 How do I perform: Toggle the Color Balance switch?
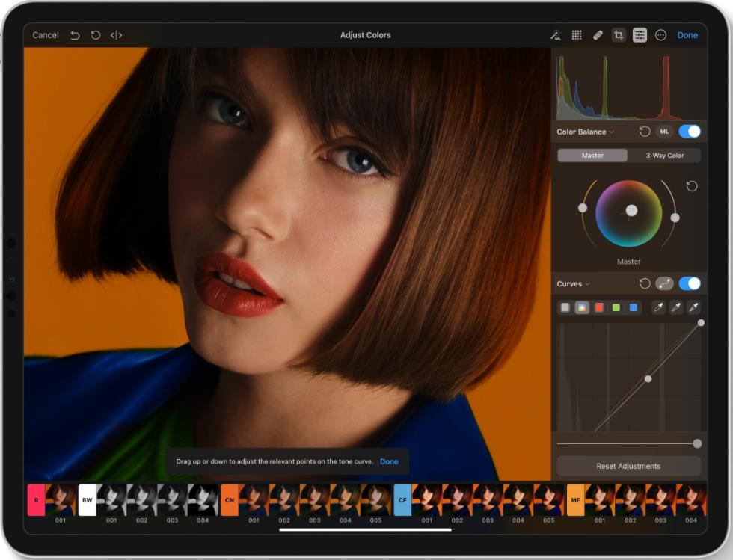(x=690, y=132)
